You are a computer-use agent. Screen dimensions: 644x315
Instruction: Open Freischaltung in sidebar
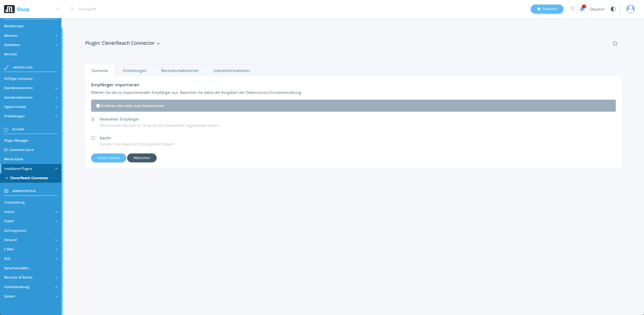click(x=14, y=202)
